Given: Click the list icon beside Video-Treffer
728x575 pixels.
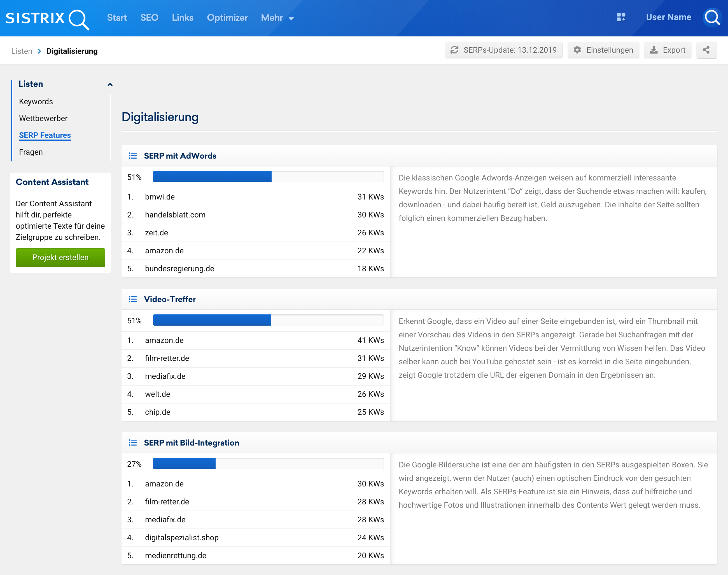Looking at the screenshot, I should pyautogui.click(x=132, y=299).
